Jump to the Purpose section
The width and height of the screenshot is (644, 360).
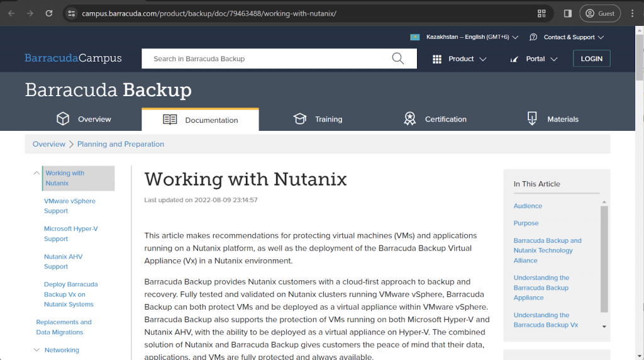pyautogui.click(x=526, y=223)
